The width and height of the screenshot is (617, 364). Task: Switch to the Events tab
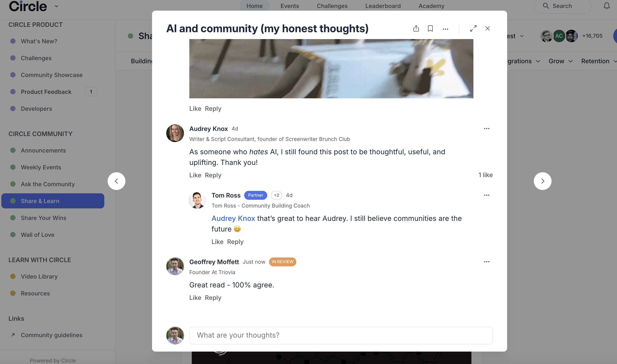tap(290, 6)
